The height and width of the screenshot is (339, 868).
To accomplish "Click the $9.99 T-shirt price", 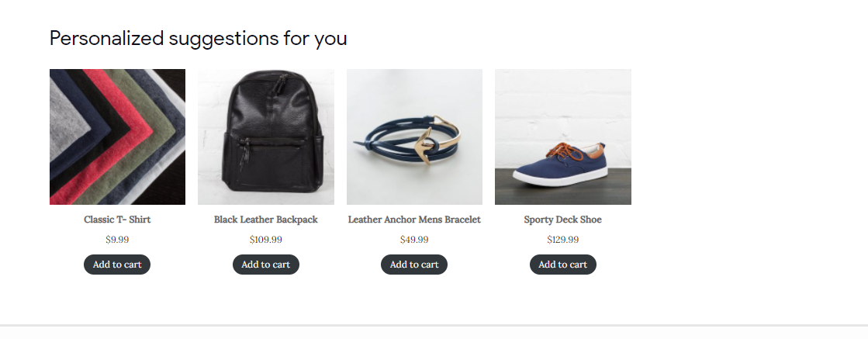I will (117, 240).
